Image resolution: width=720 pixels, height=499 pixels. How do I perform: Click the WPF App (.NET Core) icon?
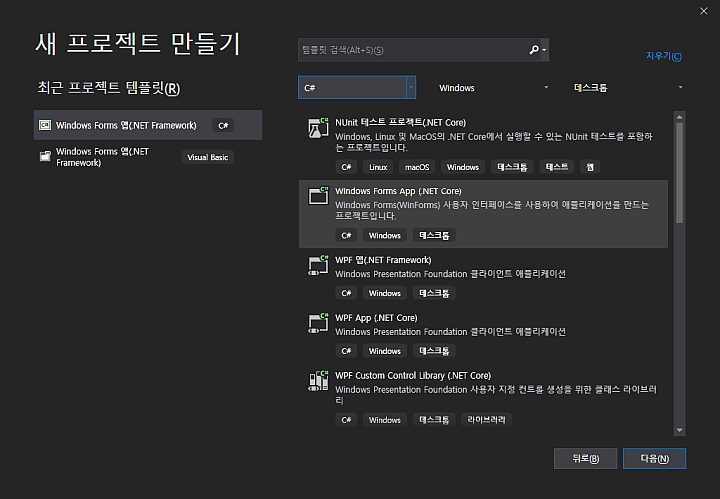pyautogui.click(x=318, y=323)
